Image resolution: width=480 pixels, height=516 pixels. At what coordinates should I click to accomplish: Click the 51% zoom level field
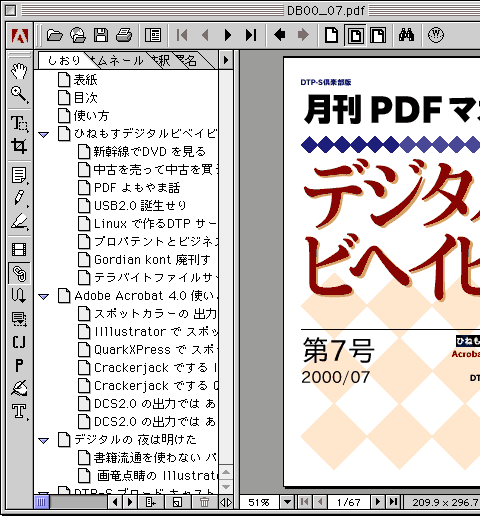pyautogui.click(x=259, y=502)
